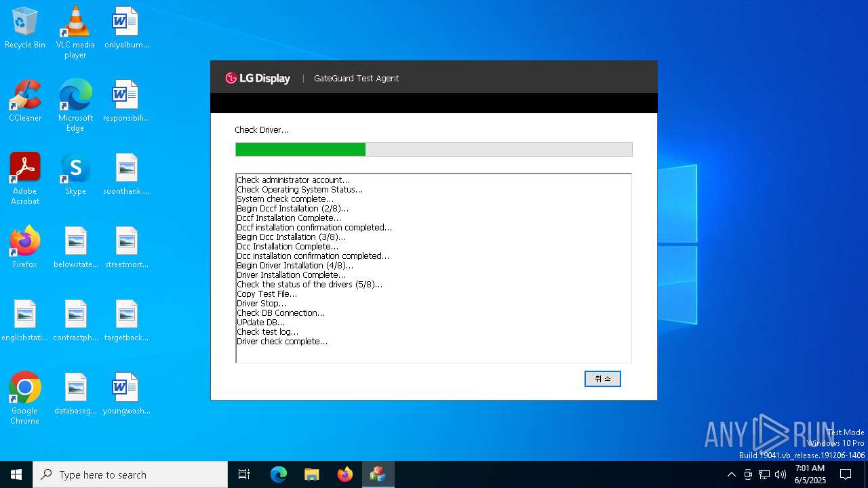Select log line 'System check complete...'

pyautogui.click(x=285, y=199)
